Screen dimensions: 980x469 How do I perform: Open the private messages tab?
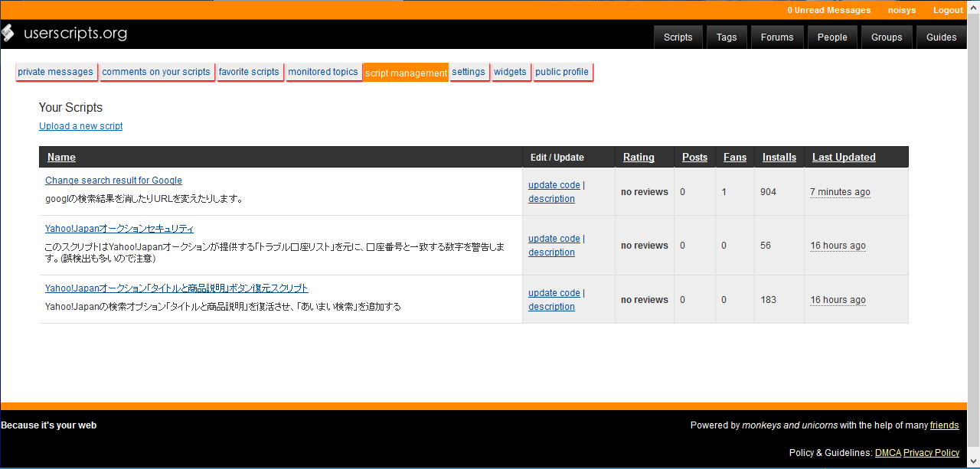56,71
